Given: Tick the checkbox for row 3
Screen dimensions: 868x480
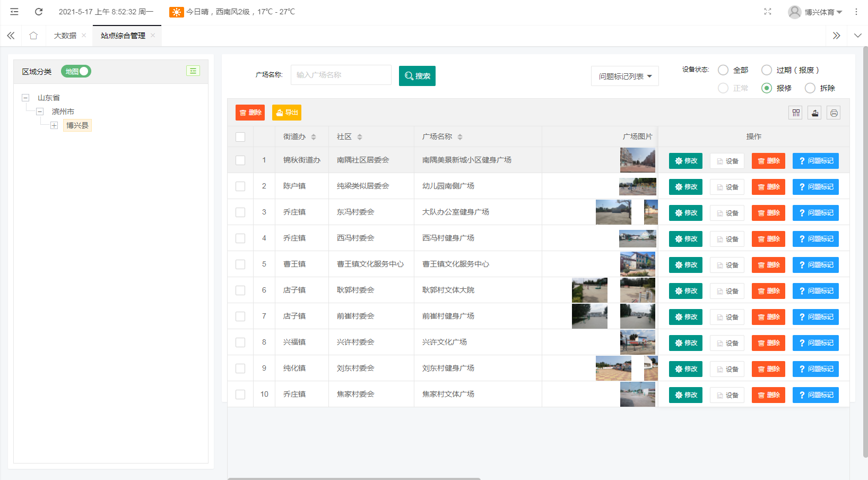Looking at the screenshot, I should click(240, 212).
